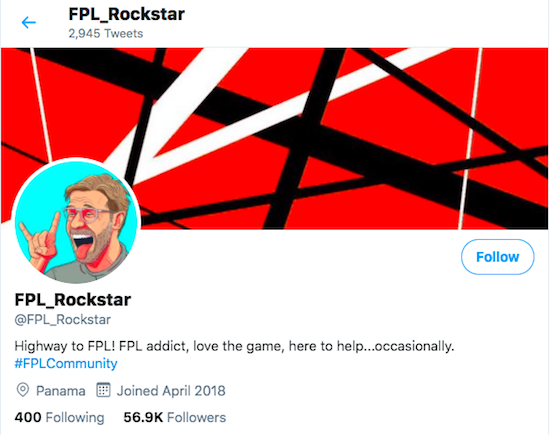Viewport: 550px width, 435px height.
Task: Click the 2,945 Tweets count
Action: [106, 34]
